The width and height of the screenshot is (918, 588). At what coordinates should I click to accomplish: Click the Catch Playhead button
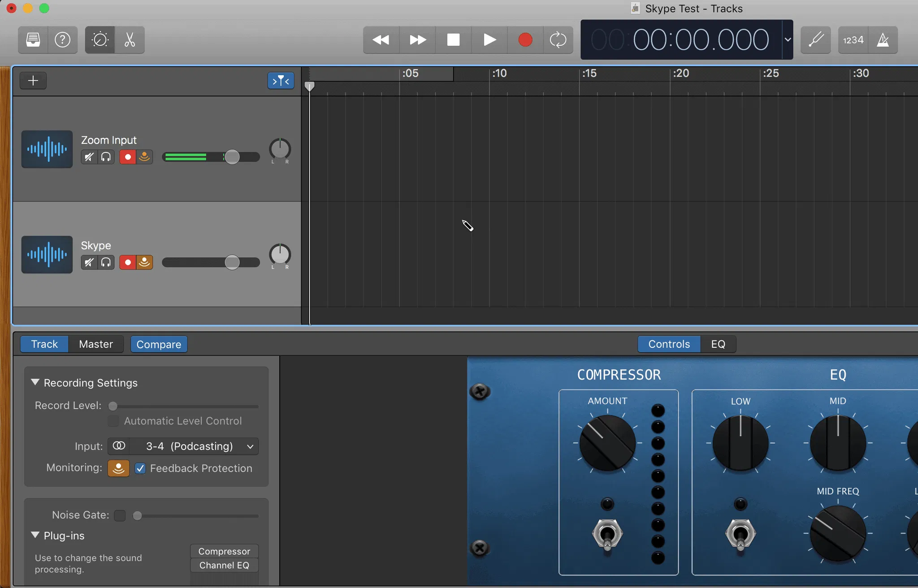pyautogui.click(x=281, y=81)
